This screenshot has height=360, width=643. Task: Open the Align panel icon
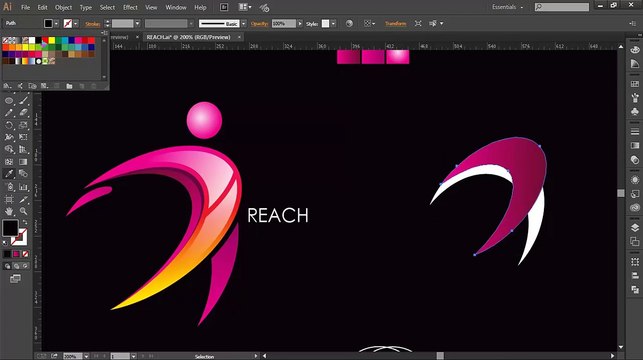pyautogui.click(x=635, y=276)
